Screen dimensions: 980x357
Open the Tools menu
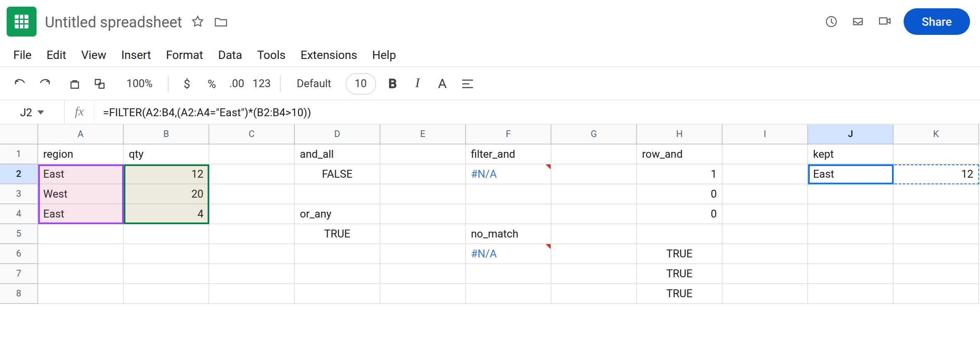click(271, 55)
